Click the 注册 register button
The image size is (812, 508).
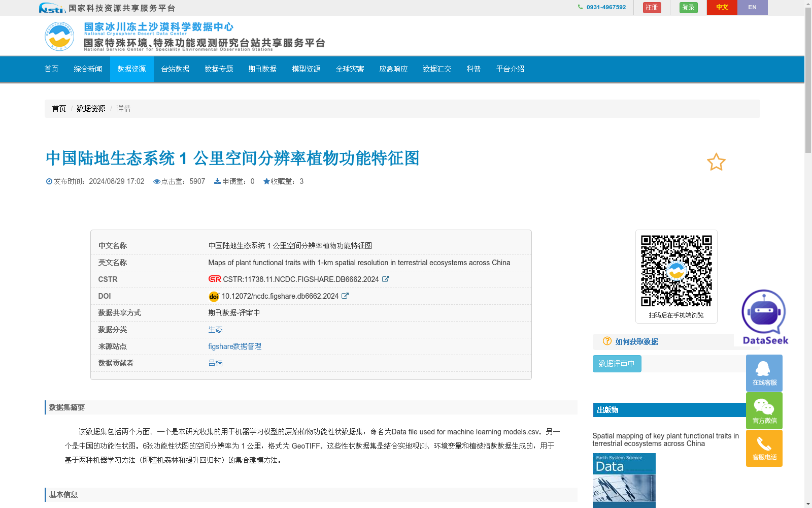tap(652, 8)
